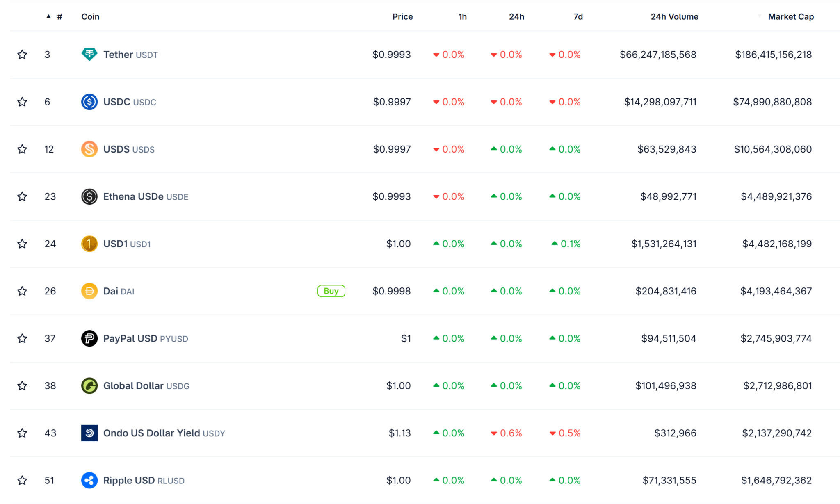Click Ethena USDe market cap $4,489,921,376
Screen dimensions: 840x504
776,196
